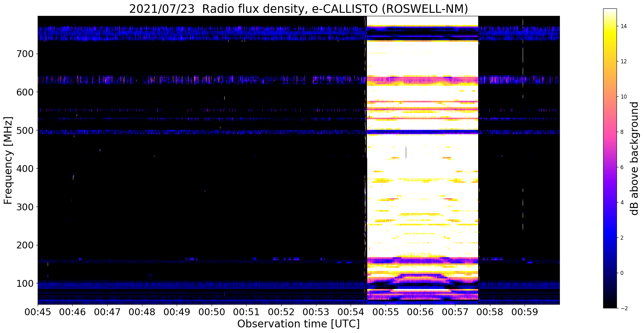Click the 100 frequency tick label

click(x=24, y=283)
